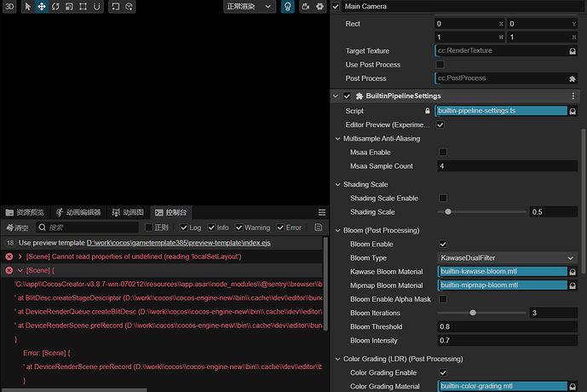Click the builtin-pipeline-settings.ts script reference
Viewport: 587px width, 392px height.
pyautogui.click(x=502, y=111)
